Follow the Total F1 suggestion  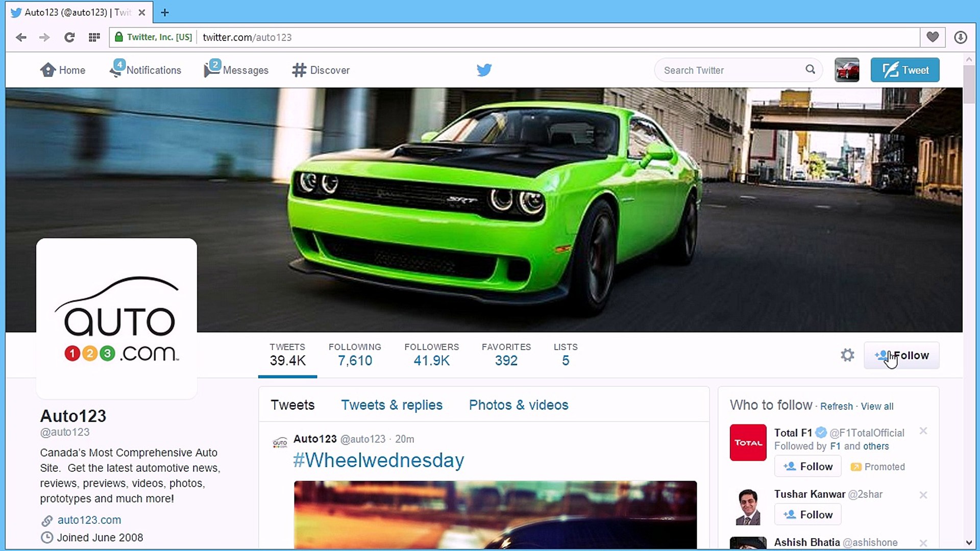807,466
